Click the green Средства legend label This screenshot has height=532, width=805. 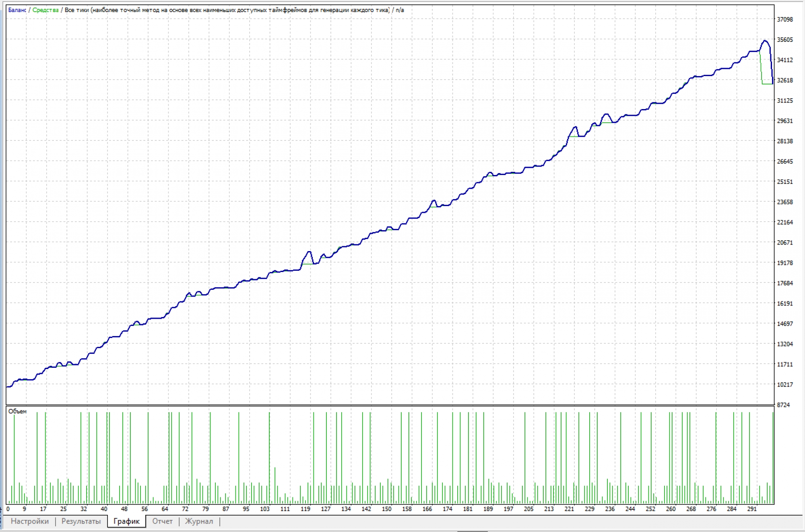(x=45, y=10)
